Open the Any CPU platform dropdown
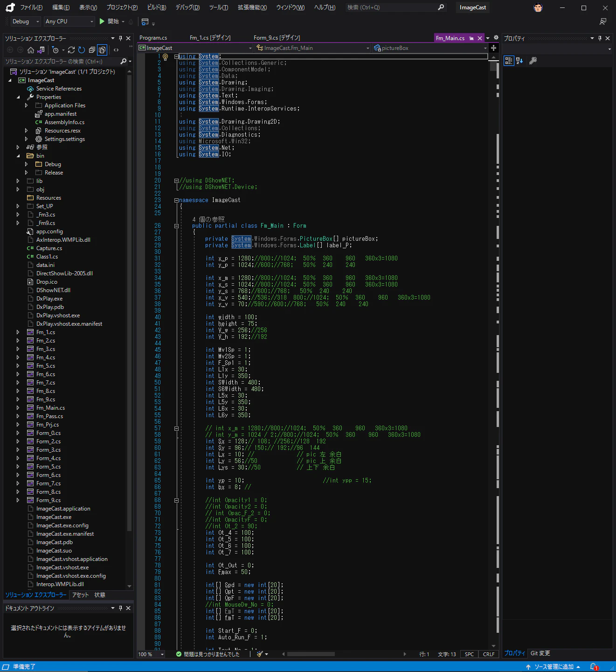This screenshot has height=672, width=616. 69,21
